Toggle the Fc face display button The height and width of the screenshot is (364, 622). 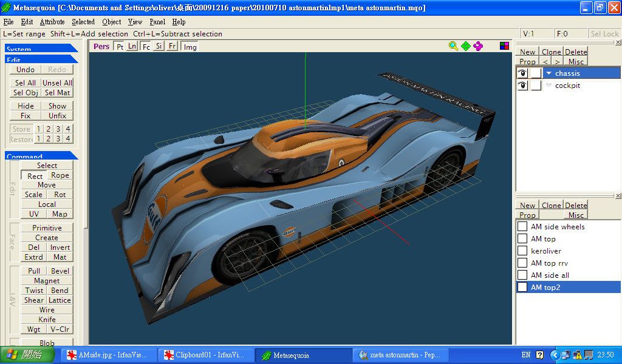pyautogui.click(x=146, y=47)
